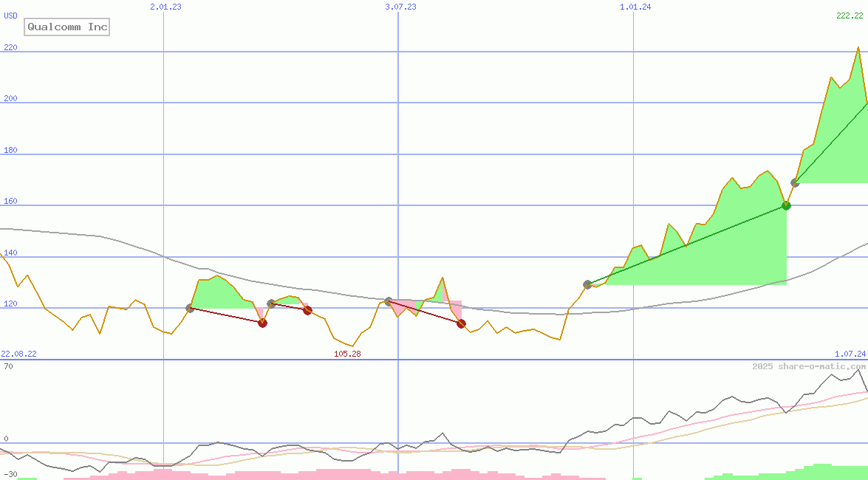
Task: Click the 222.22 high price label
Action: [850, 16]
